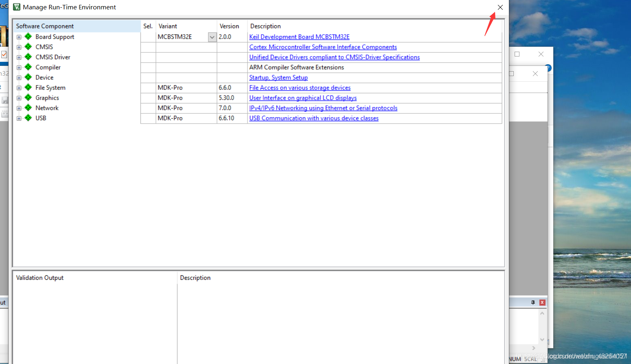Click scroll up arrow in background output panel
Viewport: 631px width, 364px height.
[542, 313]
